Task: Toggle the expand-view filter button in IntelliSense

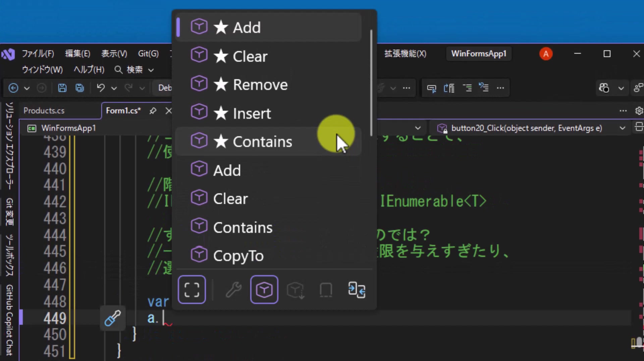Action: pos(192,290)
